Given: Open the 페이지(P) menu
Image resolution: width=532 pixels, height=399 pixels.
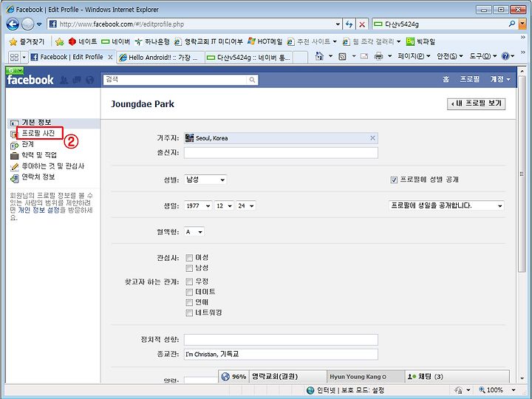Looking at the screenshot, I should click(x=414, y=56).
